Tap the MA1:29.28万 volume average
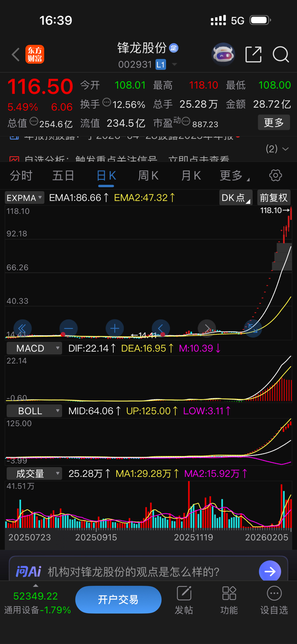Image resolution: width=297 pixels, height=644 pixels. coord(147,474)
